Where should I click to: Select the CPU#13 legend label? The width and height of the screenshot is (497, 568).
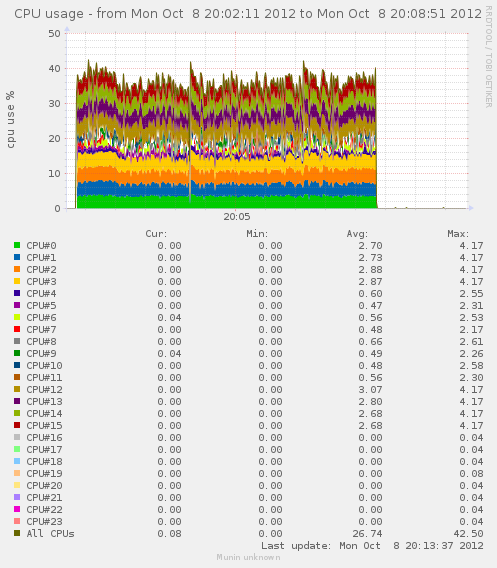click(44, 401)
